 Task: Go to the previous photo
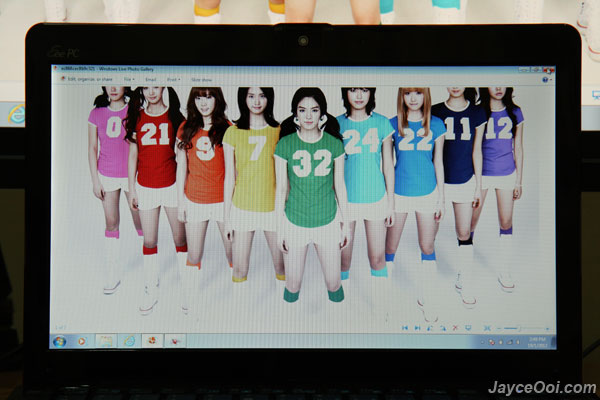(405, 328)
